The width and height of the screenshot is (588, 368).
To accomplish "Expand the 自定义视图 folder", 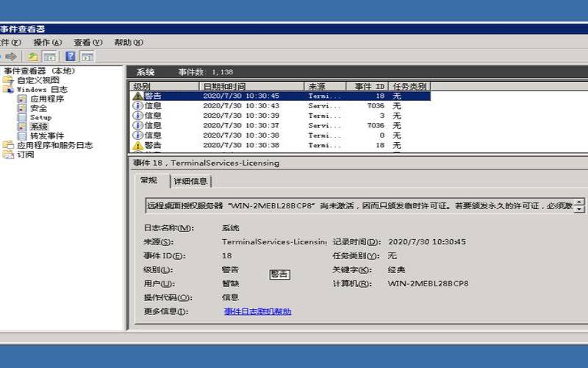I will click(37, 80).
